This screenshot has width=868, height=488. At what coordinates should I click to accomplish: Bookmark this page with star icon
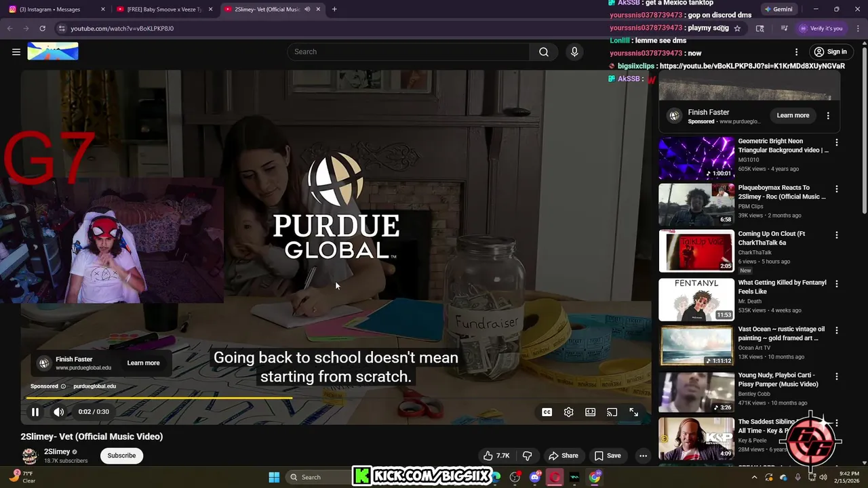pos(737,28)
